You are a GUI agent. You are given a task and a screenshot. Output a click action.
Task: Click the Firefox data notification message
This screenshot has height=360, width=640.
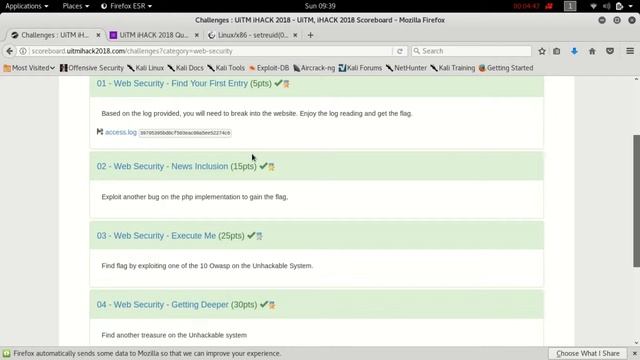pos(147,353)
